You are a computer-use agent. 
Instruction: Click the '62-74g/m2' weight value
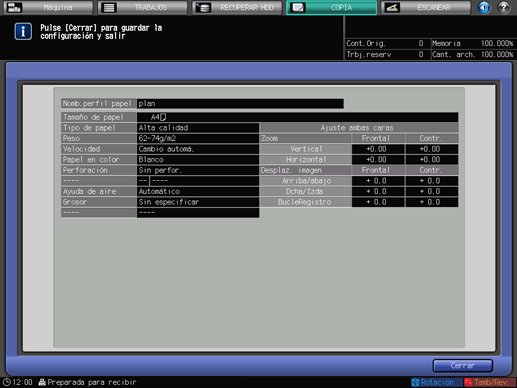[198, 138]
